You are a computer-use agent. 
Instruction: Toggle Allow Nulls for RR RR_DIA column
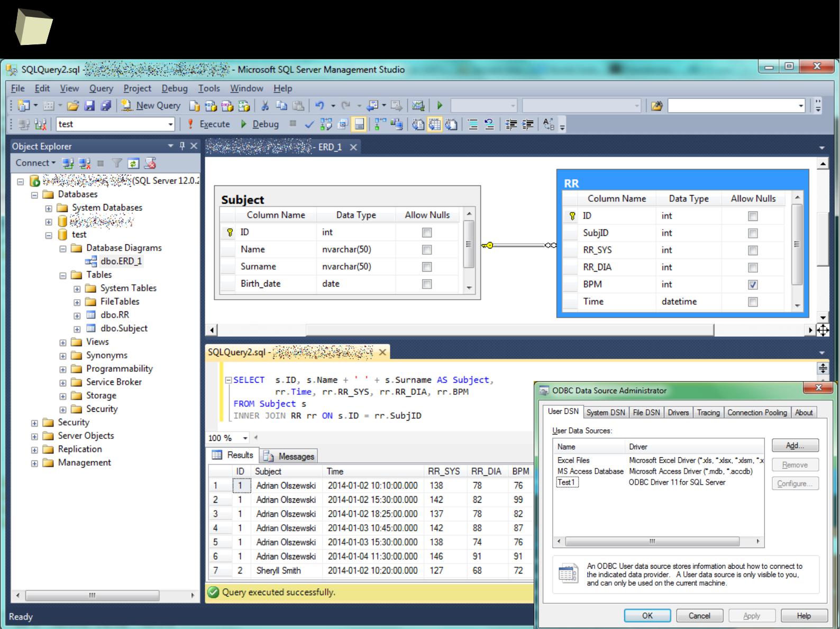pos(753,267)
